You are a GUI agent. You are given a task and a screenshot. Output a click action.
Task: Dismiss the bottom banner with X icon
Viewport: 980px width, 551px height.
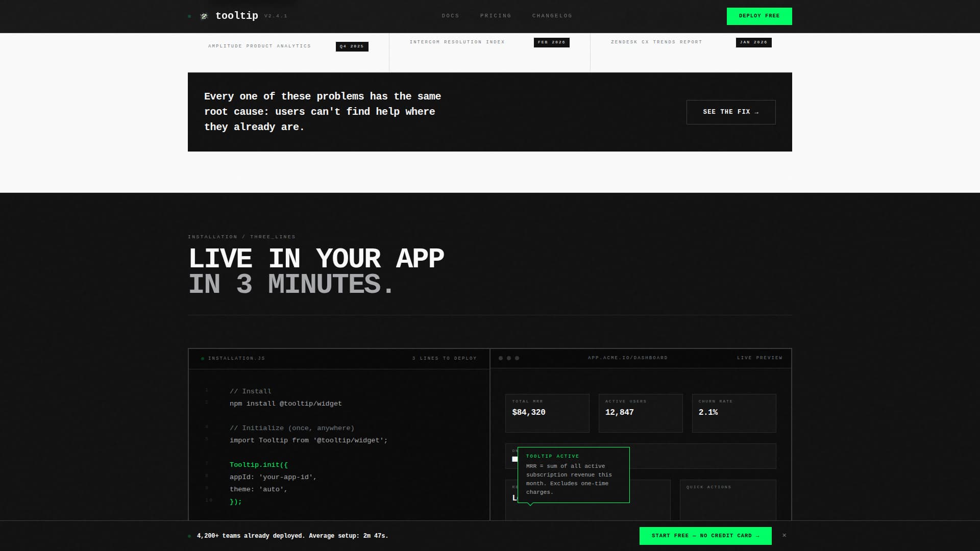(785, 535)
